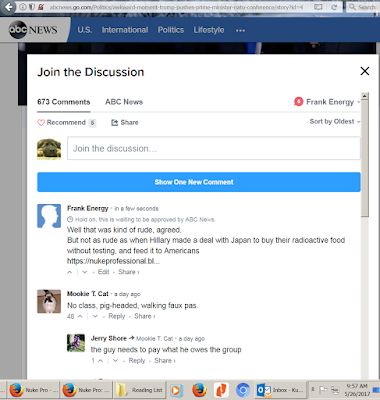The height and width of the screenshot is (400, 380).
Task: Downvote Jerry Shore's reply
Action: click(x=115, y=361)
